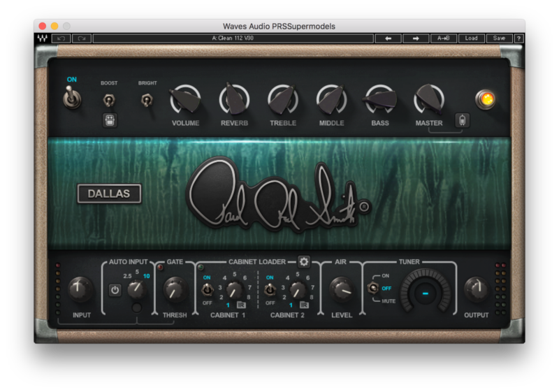Click the BASS knob
The height and width of the screenshot is (392, 559).
380,99
